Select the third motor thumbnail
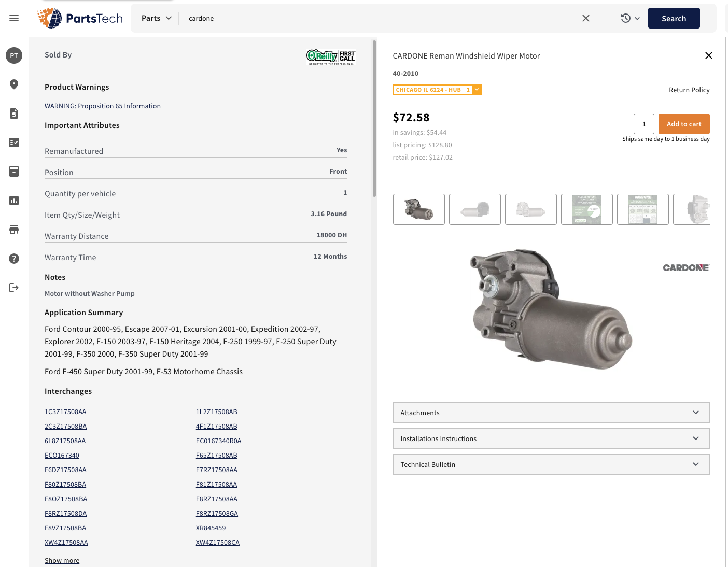The width and height of the screenshot is (728, 567). [x=531, y=209]
